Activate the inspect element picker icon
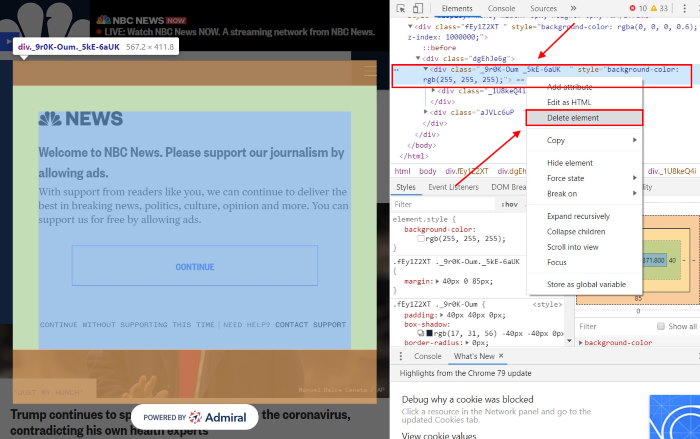This screenshot has height=439, width=700. (400, 8)
